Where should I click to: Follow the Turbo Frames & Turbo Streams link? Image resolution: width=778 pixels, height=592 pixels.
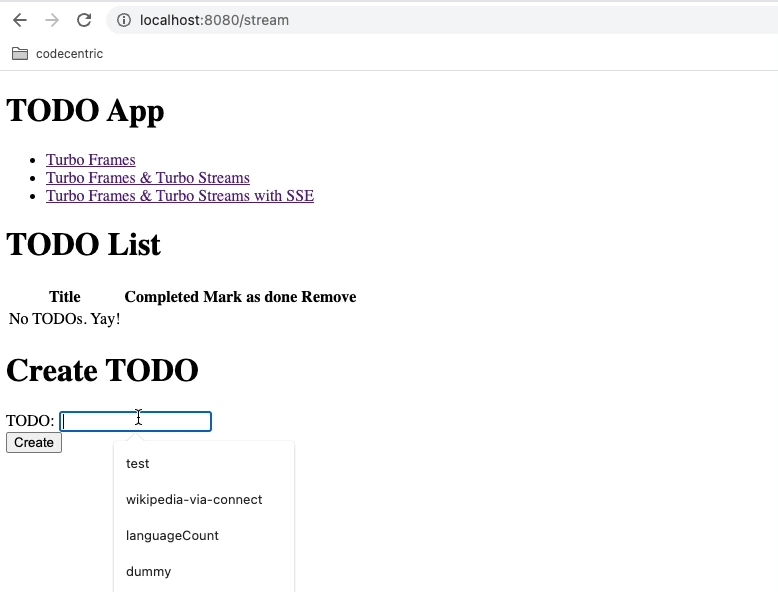[147, 178]
